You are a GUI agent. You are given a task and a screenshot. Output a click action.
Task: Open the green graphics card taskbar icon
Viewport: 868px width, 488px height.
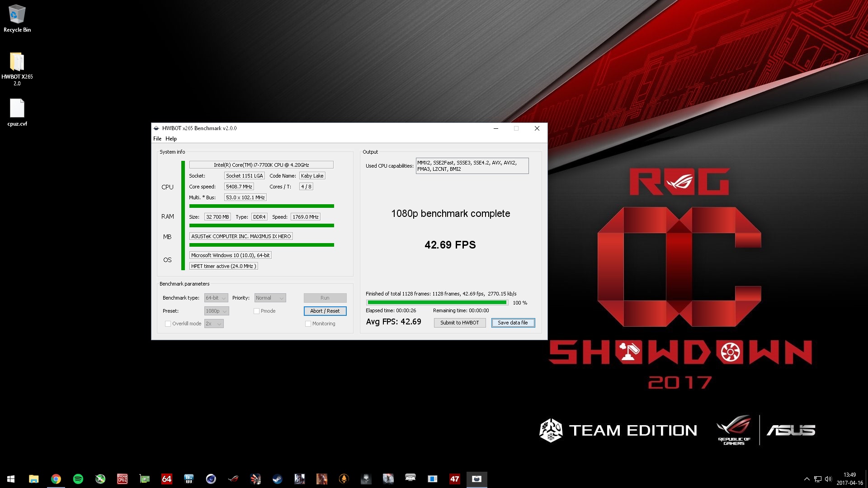(x=144, y=479)
